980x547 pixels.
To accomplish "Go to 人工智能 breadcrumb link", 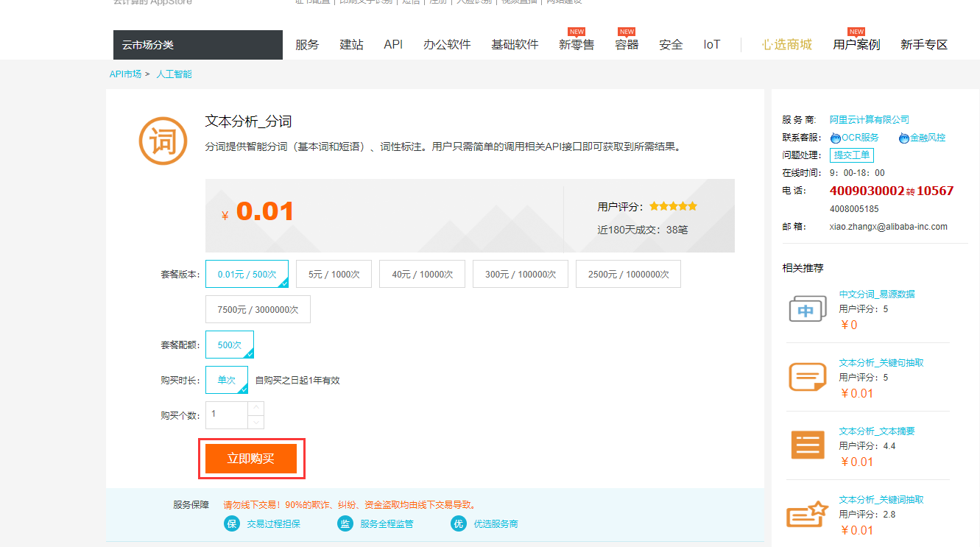I will (x=174, y=74).
